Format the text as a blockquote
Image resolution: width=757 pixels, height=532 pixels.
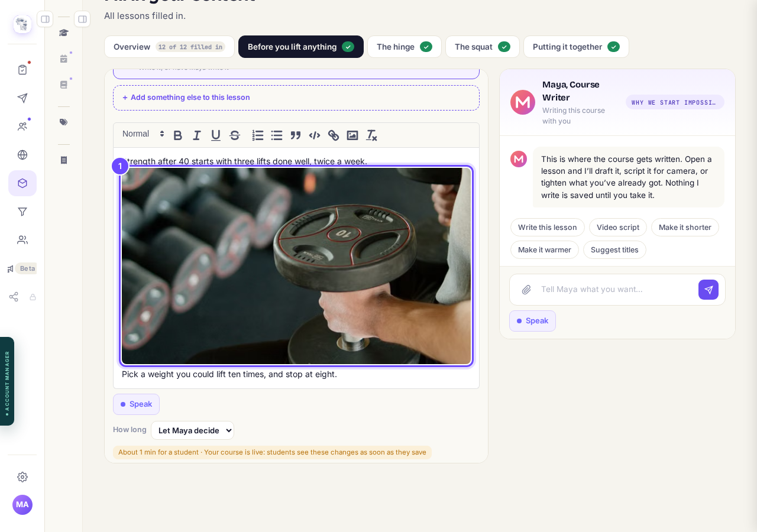296,135
